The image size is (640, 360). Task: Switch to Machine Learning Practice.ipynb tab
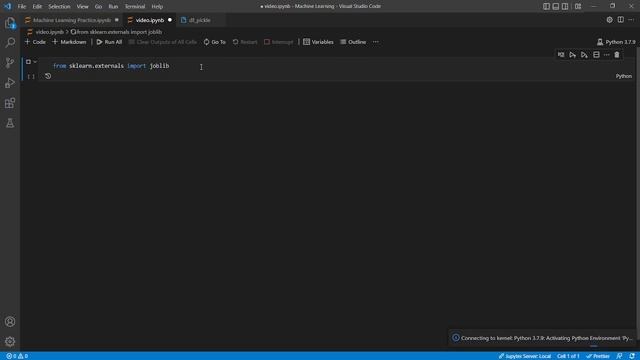click(72, 20)
